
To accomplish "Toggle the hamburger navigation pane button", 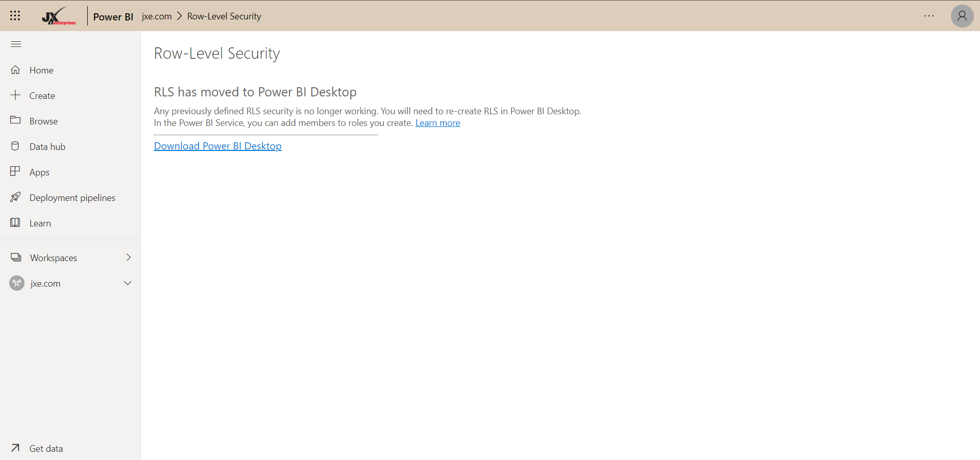I will [16, 44].
